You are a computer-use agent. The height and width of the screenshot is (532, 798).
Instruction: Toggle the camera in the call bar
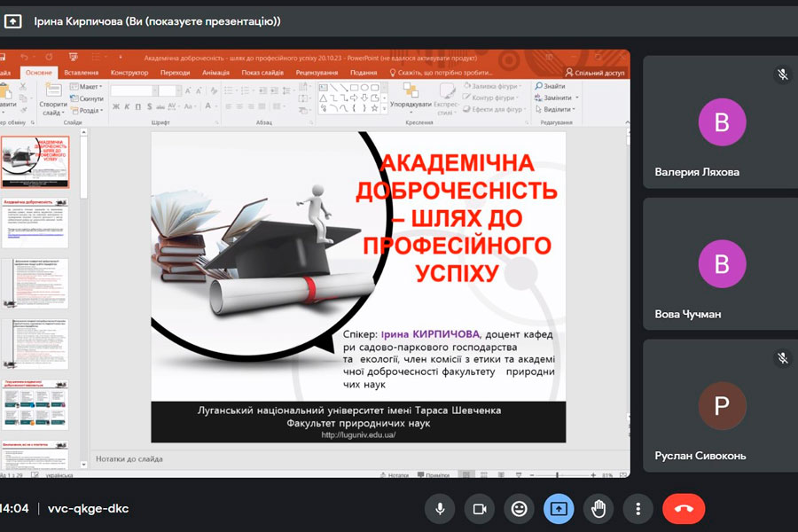(479, 508)
